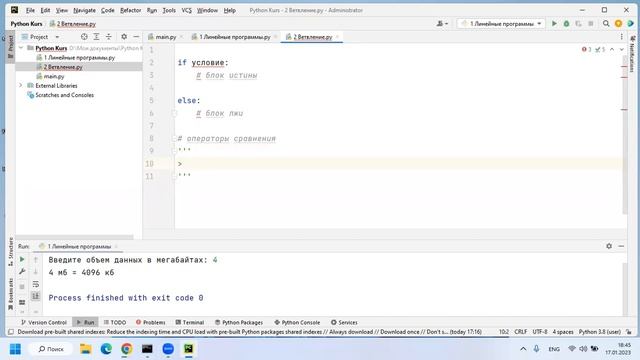
Task: Click Stop square icon in Run panel
Action: (x=22, y=287)
